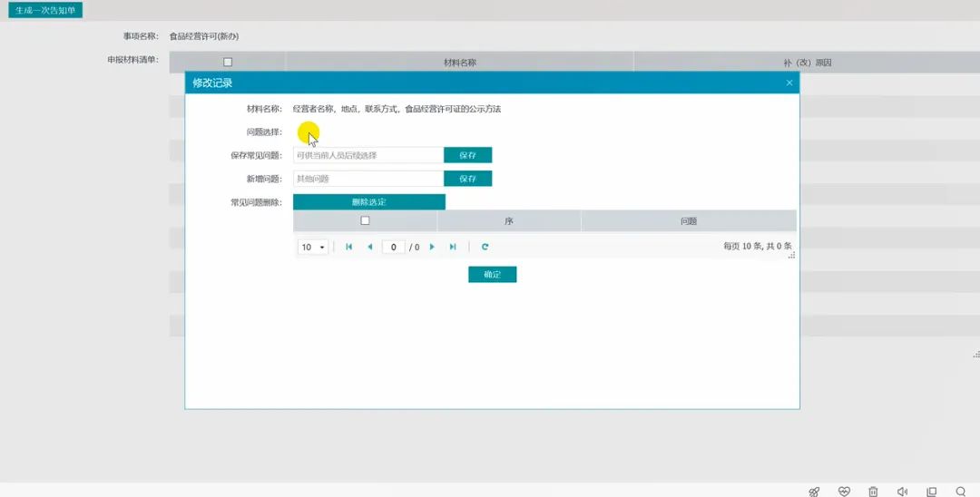Click the 删除选定 button
Screen dimensions: 980x497
pyautogui.click(x=368, y=201)
